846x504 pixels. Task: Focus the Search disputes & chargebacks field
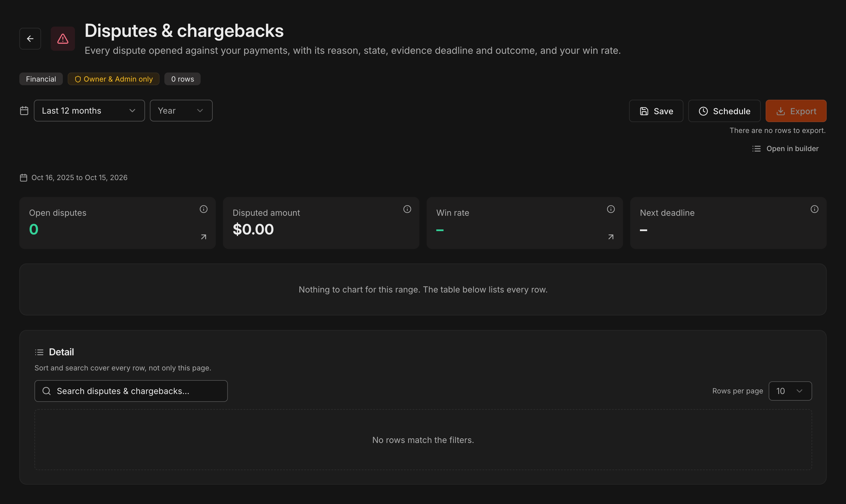point(131,391)
